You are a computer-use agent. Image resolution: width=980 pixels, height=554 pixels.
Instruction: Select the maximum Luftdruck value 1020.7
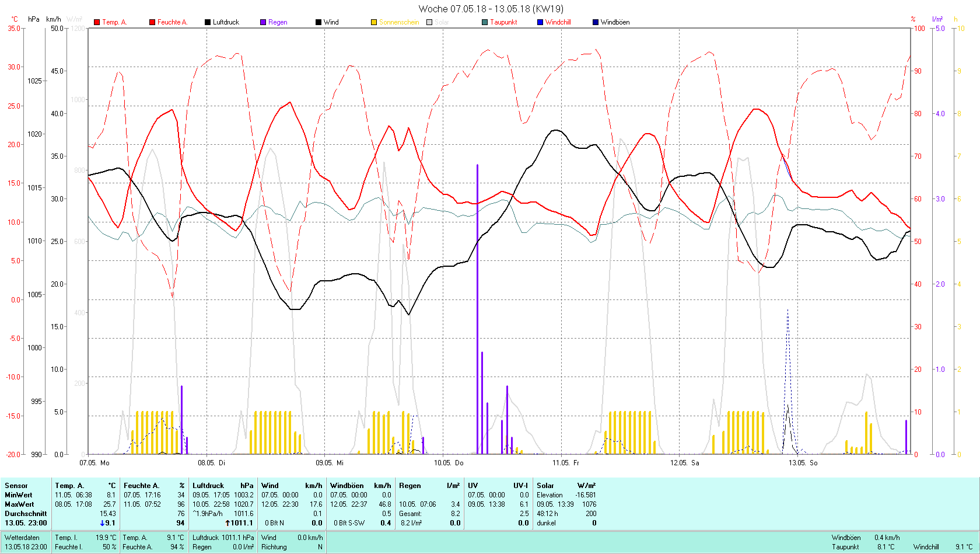244,504
